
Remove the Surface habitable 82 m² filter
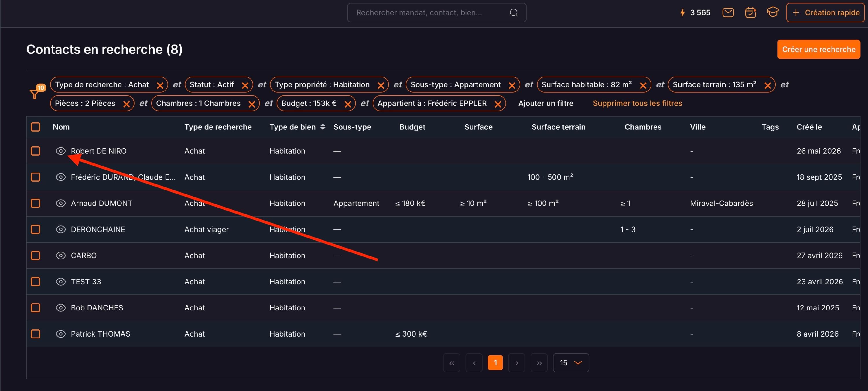tap(643, 86)
